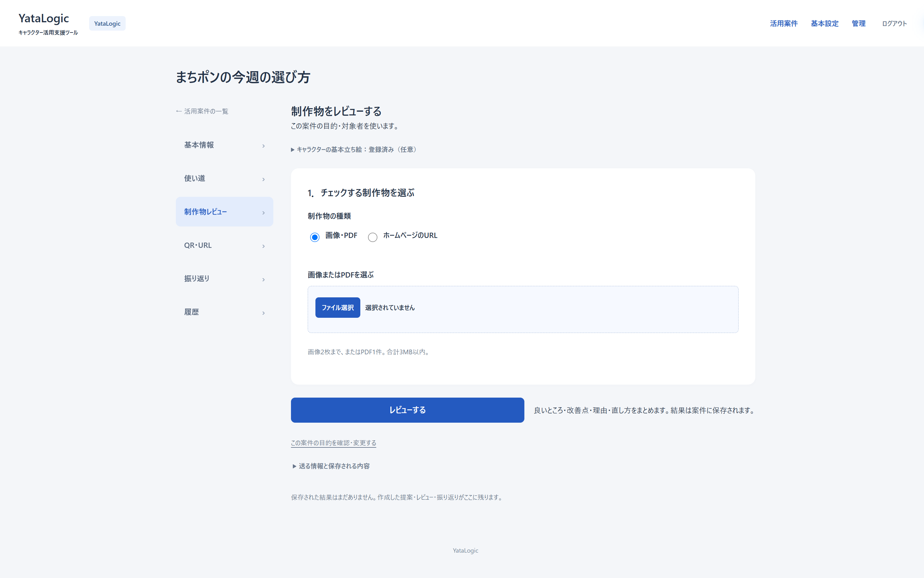
Task: Click ログアウト in the header
Action: (894, 23)
